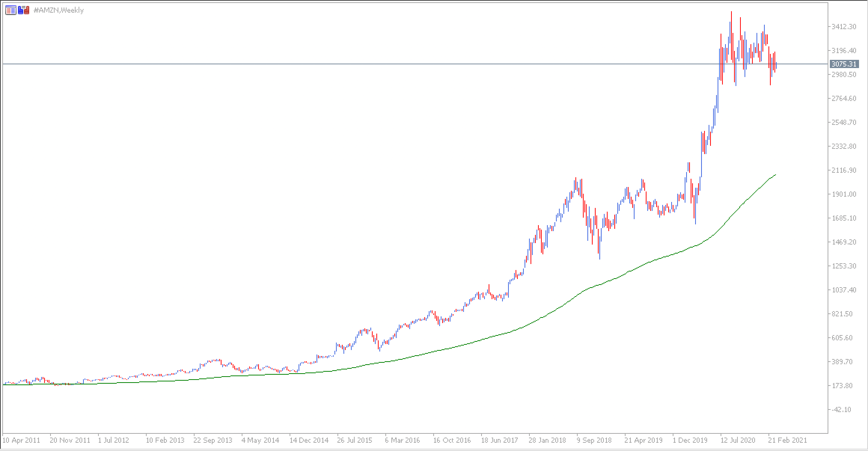Click the 16 Oct 2016 date label
This screenshot has height=451, width=868.
click(452, 440)
